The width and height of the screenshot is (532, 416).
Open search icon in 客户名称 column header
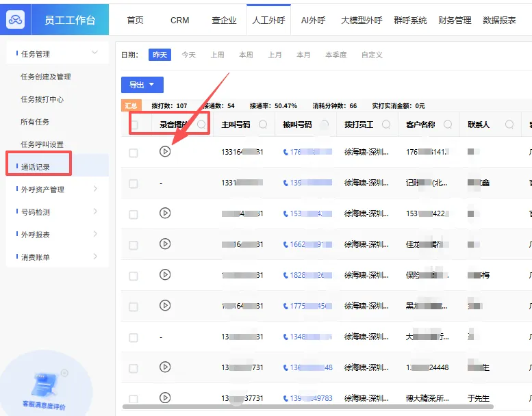[448, 125]
